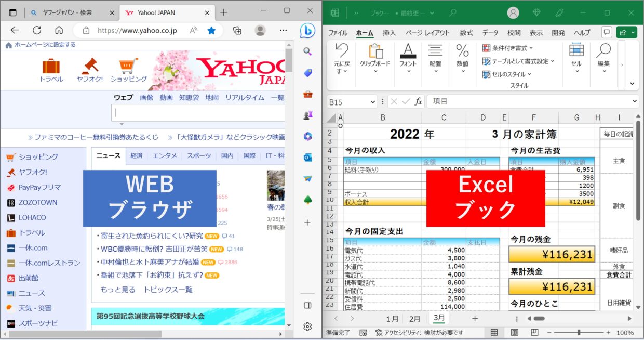
Task: Refresh the Yahoo page in Edge
Action: pos(37,30)
